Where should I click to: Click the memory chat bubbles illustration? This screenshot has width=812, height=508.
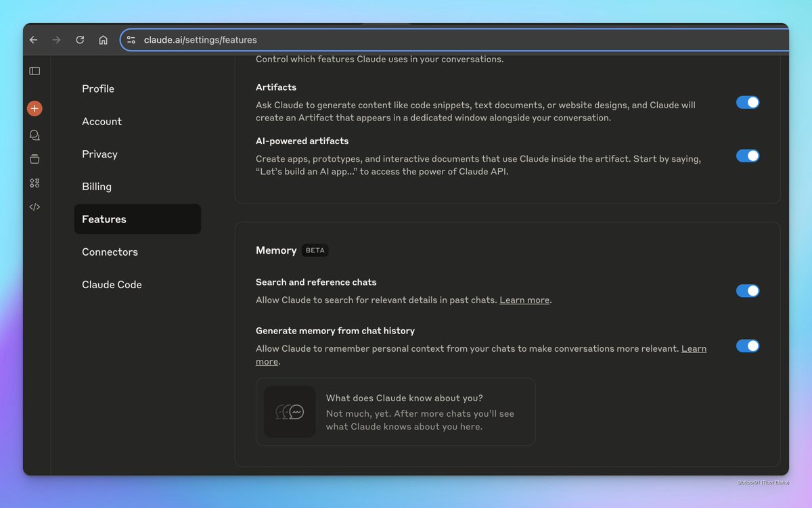tap(290, 412)
